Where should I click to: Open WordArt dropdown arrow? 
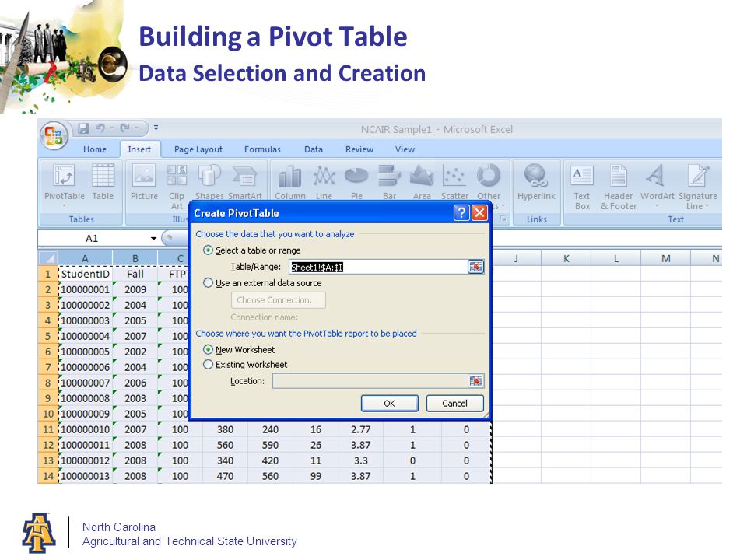(657, 205)
